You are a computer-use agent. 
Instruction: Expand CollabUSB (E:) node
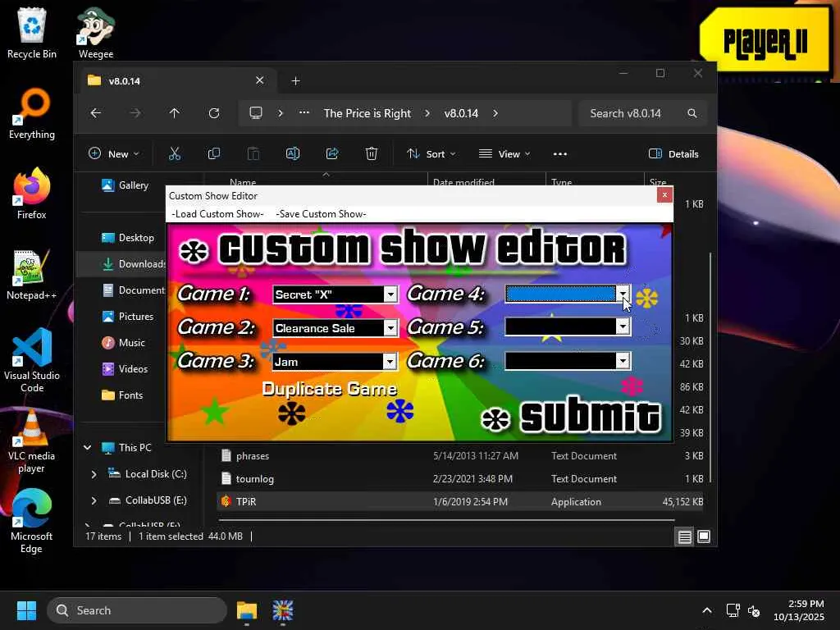tap(94, 500)
